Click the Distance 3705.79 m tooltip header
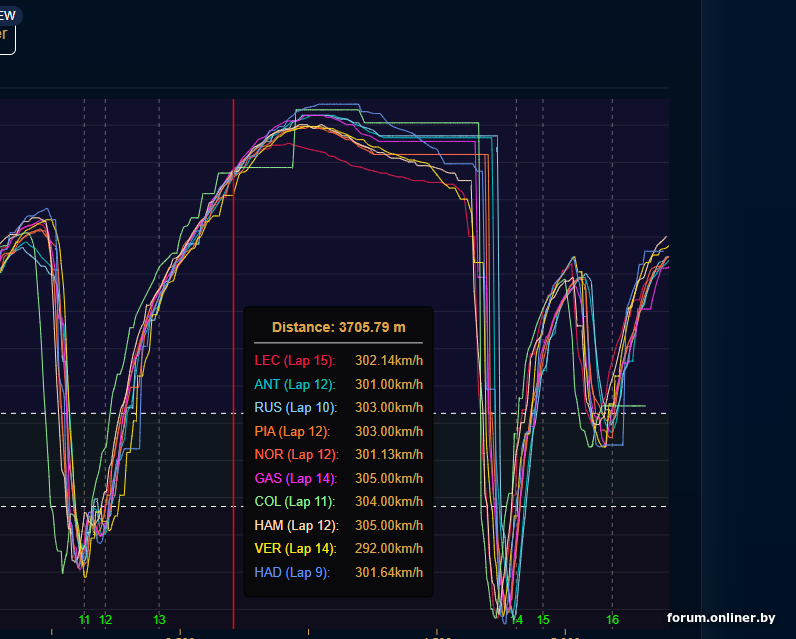 coord(338,327)
